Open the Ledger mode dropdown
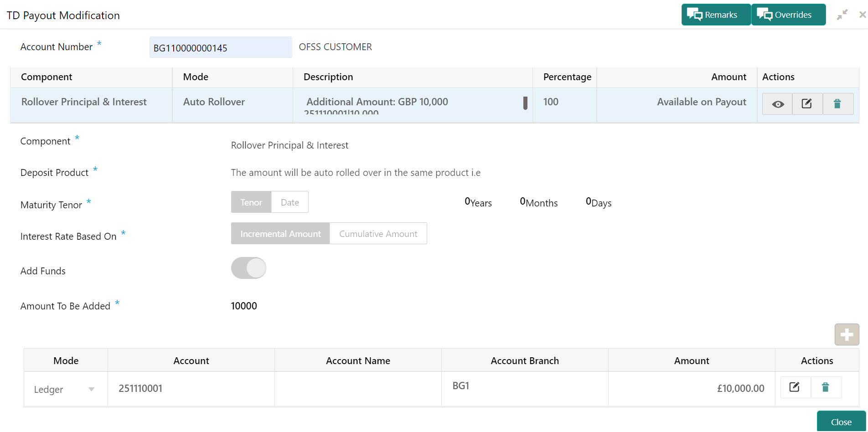 (x=65, y=389)
